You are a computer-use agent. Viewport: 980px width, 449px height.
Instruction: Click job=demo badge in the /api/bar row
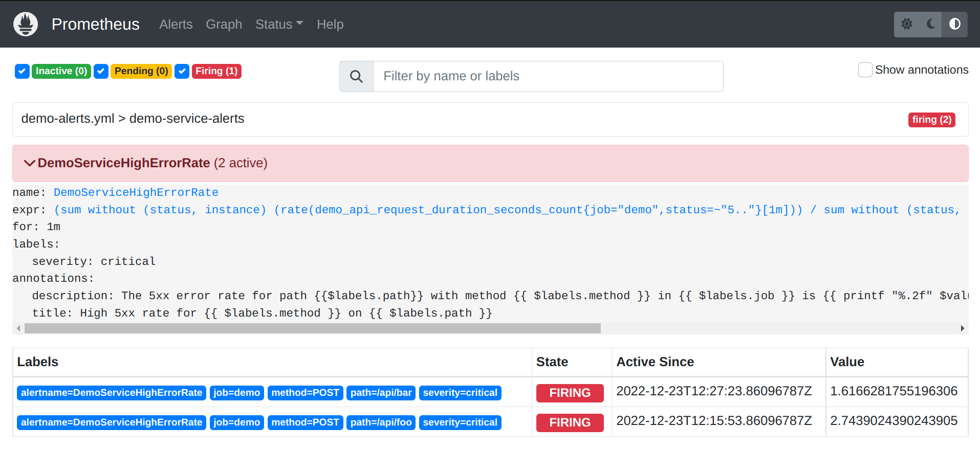[237, 393]
